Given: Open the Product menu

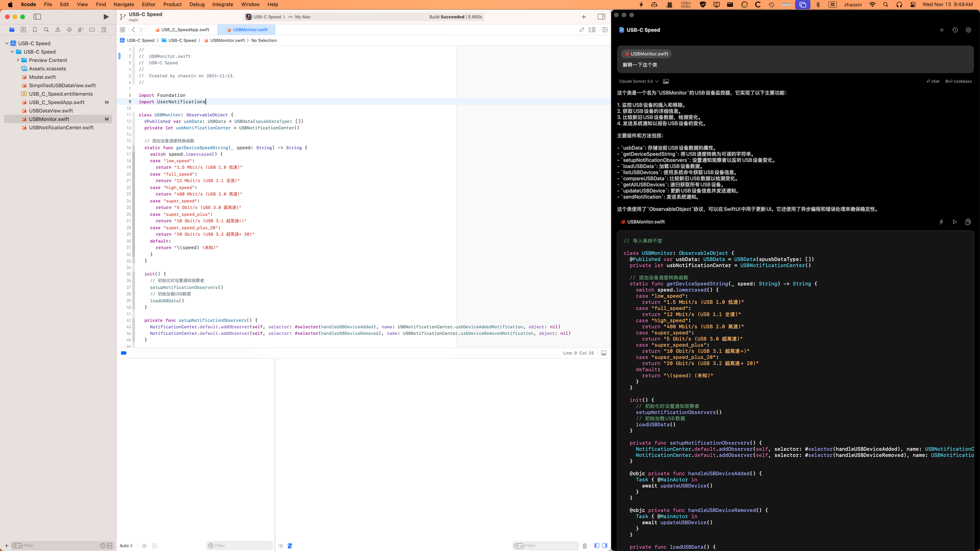Looking at the screenshot, I should [x=172, y=5].
